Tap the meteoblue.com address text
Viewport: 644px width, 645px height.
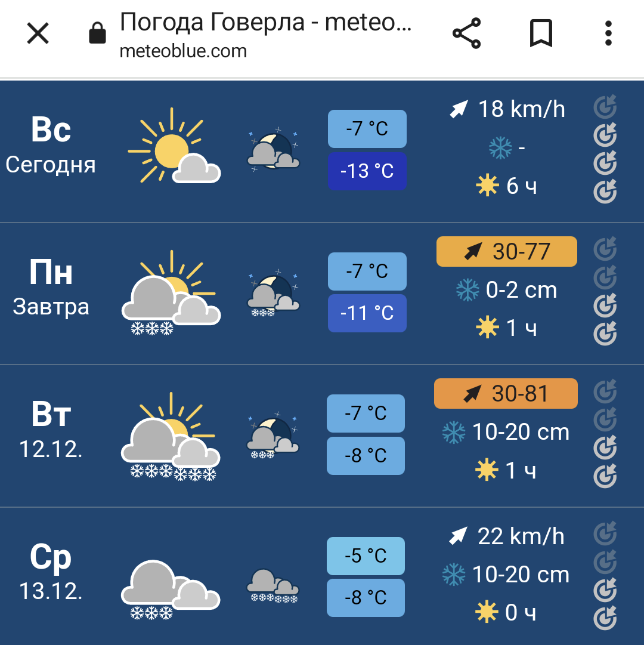pyautogui.click(x=183, y=51)
